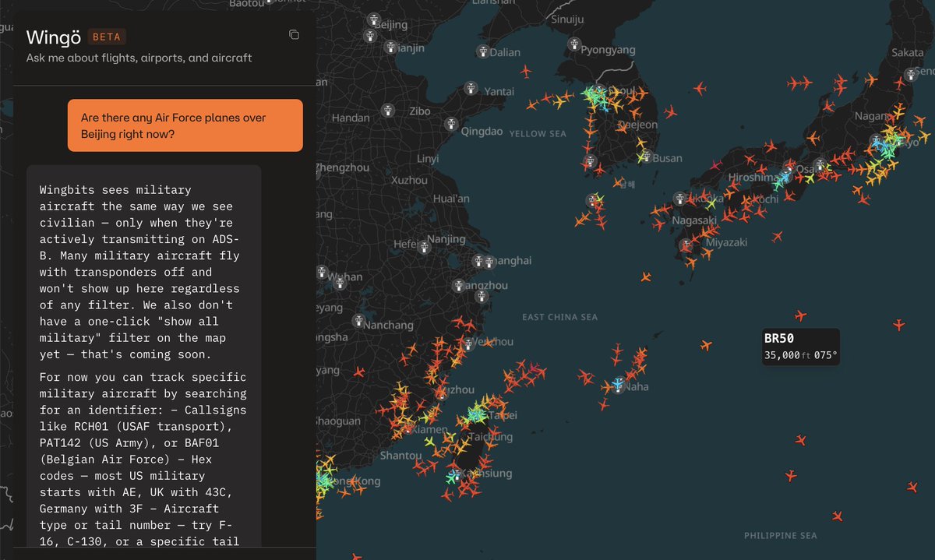Select the lone red plane southeast of Dalian

click(525, 72)
